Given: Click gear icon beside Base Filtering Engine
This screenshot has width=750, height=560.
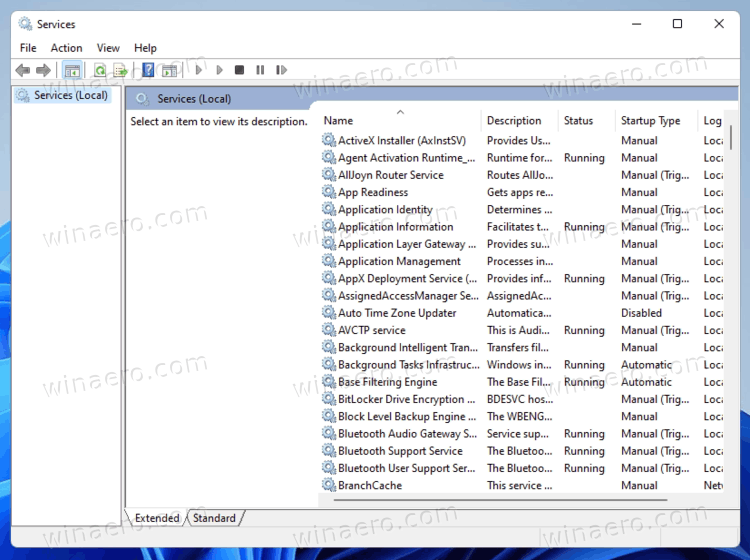Looking at the screenshot, I should (329, 382).
